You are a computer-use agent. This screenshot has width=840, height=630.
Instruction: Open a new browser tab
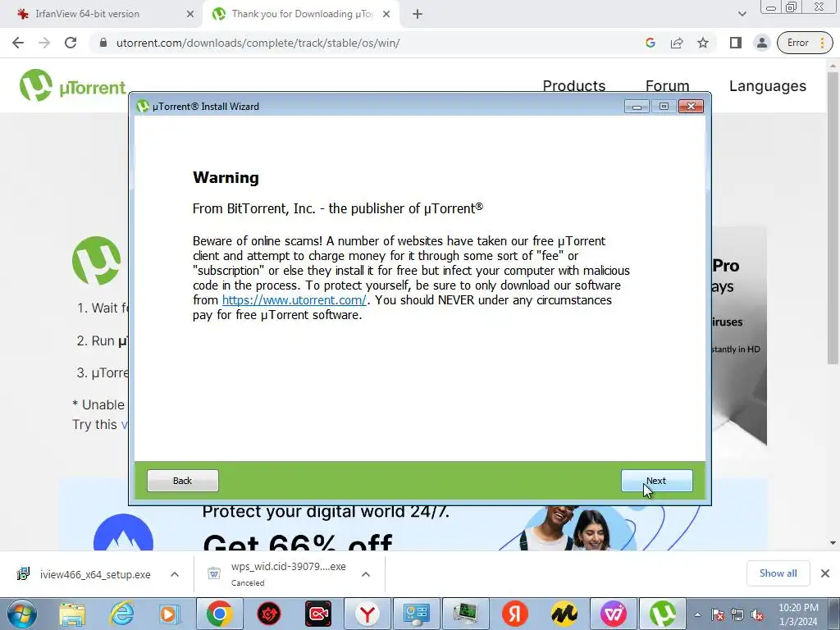tap(418, 15)
